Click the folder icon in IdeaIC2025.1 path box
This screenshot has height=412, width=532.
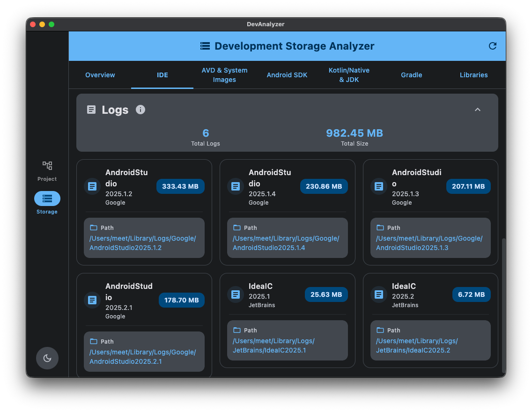point(237,330)
